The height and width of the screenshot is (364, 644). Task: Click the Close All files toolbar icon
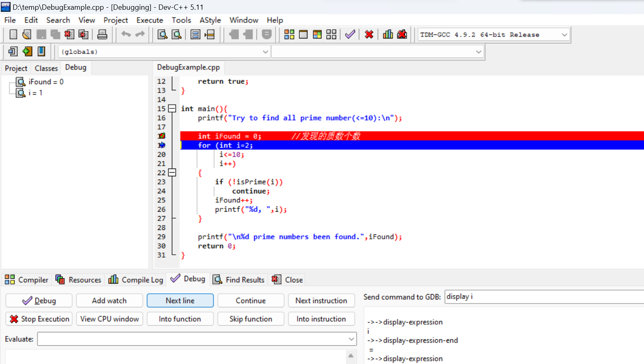point(83,35)
